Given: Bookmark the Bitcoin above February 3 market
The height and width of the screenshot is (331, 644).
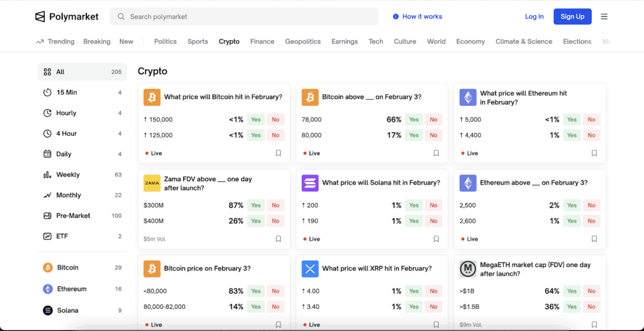Looking at the screenshot, I should tap(436, 153).
